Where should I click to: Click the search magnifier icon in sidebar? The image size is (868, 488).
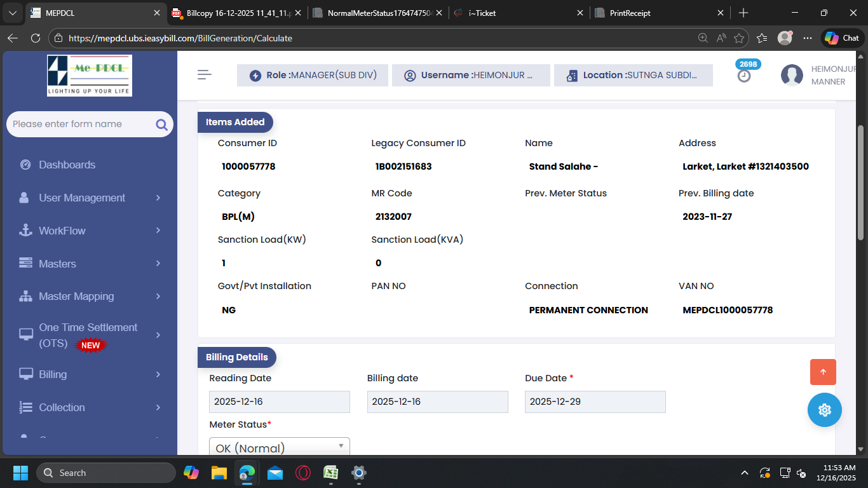[x=161, y=125]
